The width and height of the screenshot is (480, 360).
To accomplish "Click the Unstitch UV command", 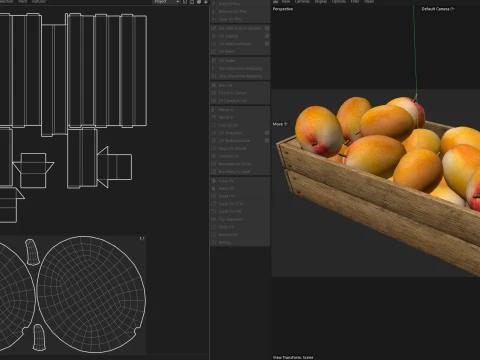I will [x=240, y=156].
